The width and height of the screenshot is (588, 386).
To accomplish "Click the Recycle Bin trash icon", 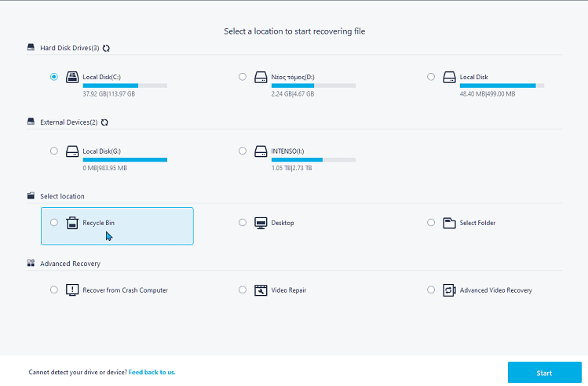I will [72, 223].
